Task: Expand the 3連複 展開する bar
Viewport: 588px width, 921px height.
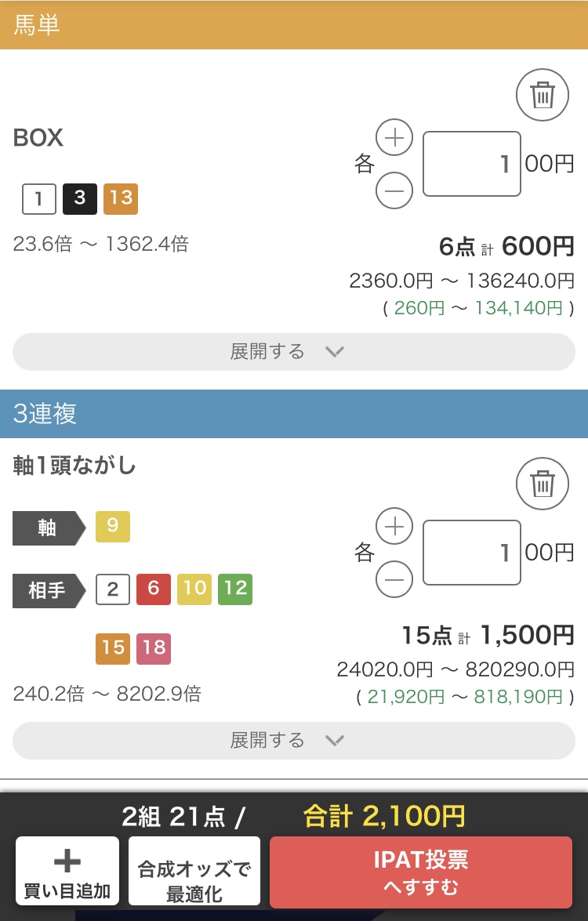Action: click(294, 741)
